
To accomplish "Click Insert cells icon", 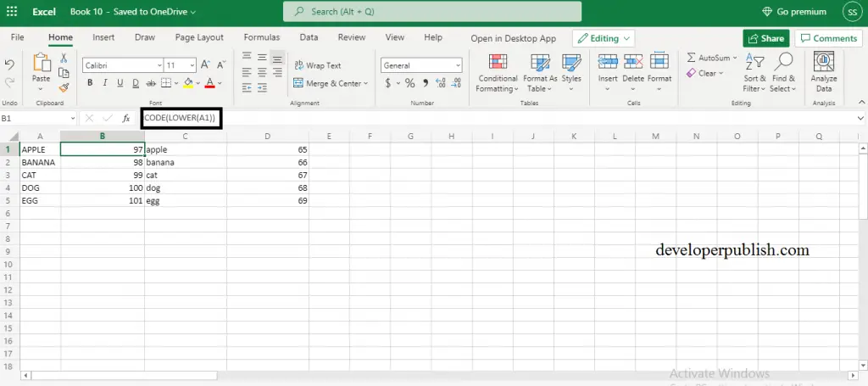I will (608, 62).
